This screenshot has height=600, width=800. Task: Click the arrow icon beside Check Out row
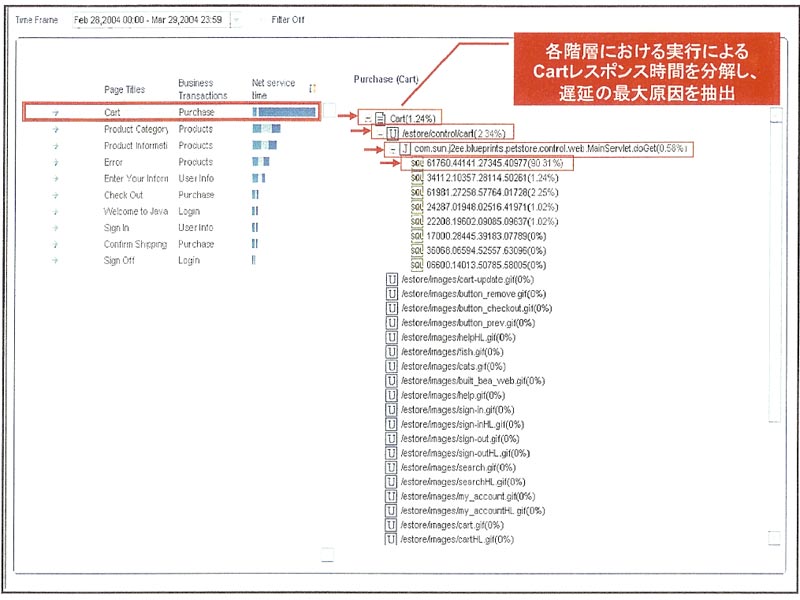[55, 195]
